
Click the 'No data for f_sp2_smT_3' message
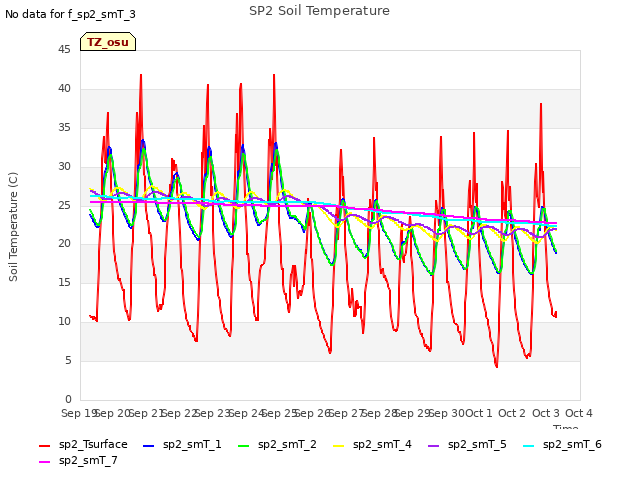[x=70, y=15]
